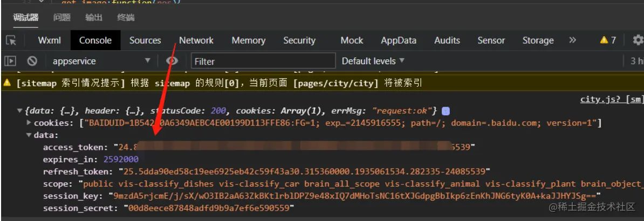Viewport: 644px width, 221px height.
Task: Toggle the live expression eye icon
Action: (x=172, y=61)
